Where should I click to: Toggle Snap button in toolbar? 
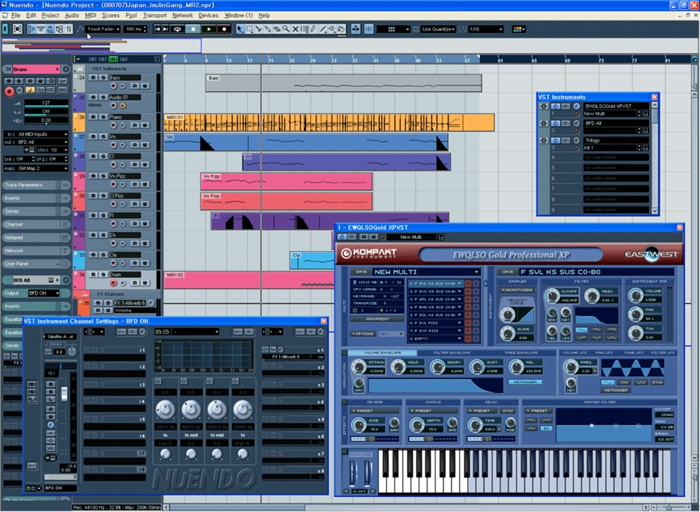[x=369, y=29]
